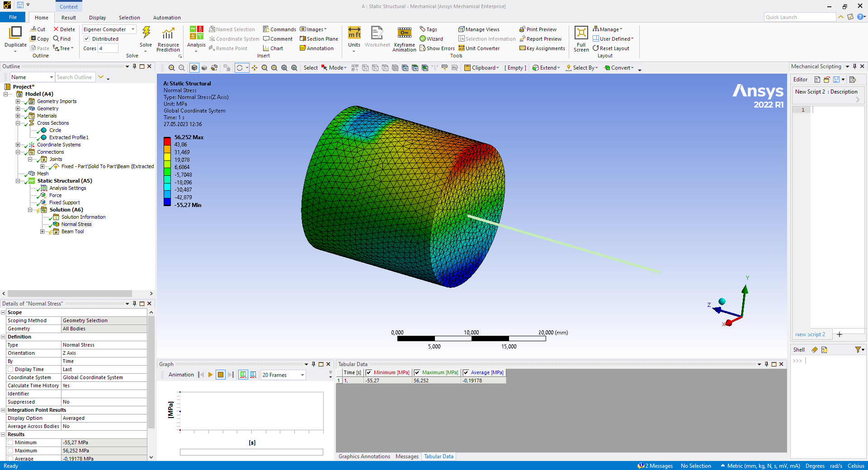This screenshot has height=470, width=868.
Task: Open the Clipboard dropdown
Action: coord(481,68)
